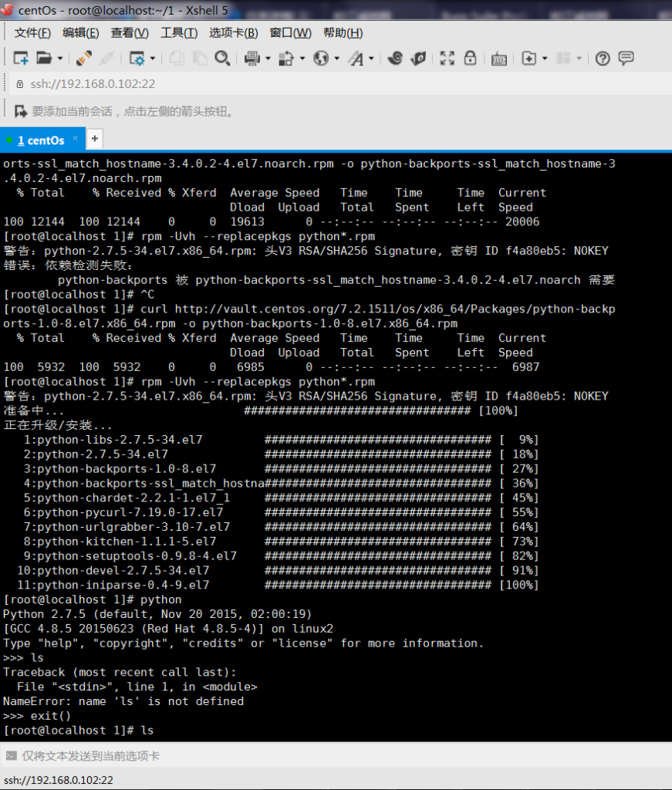Click the status bar ssh://192.168.0.102:22 text
Screen dimensions: 672x790
click(x=58, y=781)
